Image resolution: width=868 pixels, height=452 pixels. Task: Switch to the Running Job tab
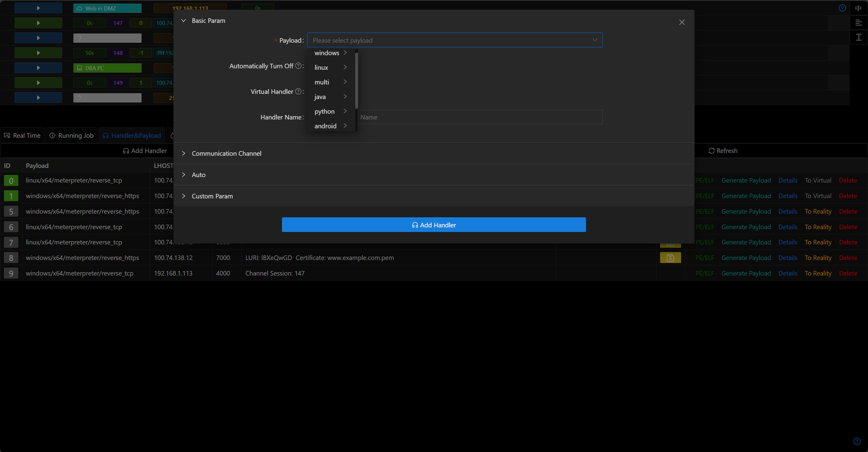pyautogui.click(x=71, y=135)
